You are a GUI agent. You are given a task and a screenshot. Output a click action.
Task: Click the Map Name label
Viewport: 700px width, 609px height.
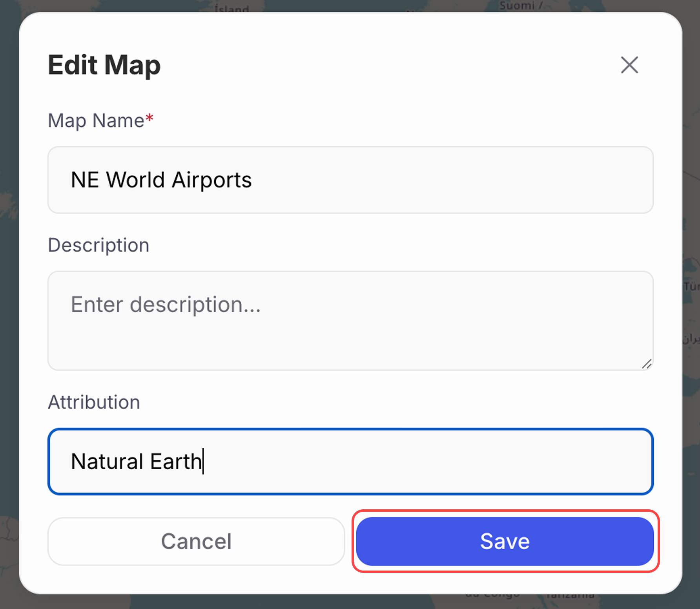click(95, 120)
